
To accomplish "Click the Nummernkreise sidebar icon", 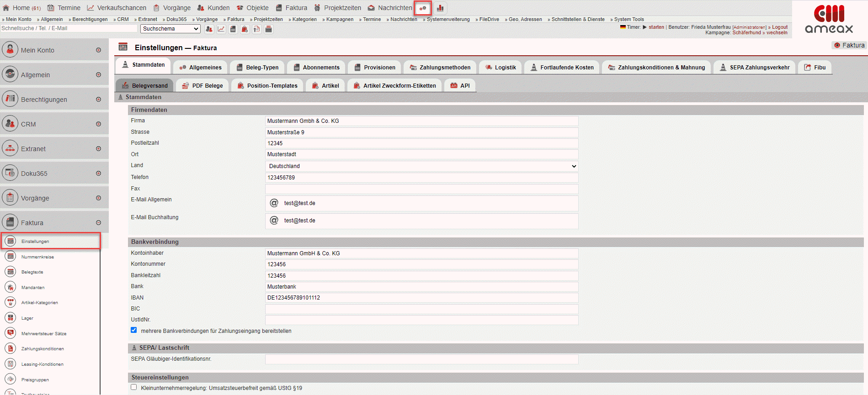I will 11,257.
